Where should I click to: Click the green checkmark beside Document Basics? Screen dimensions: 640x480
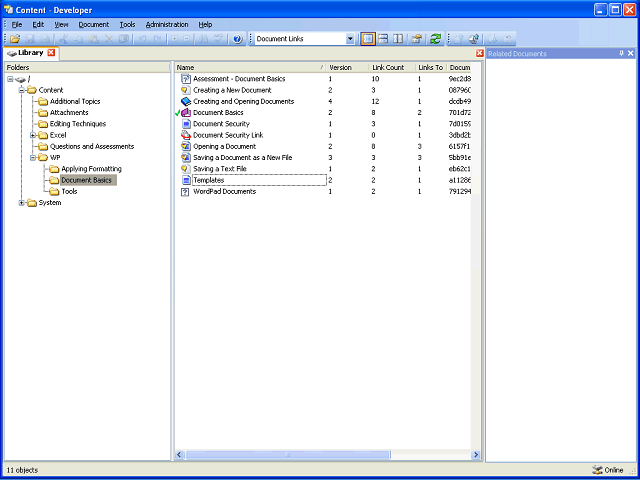177,113
